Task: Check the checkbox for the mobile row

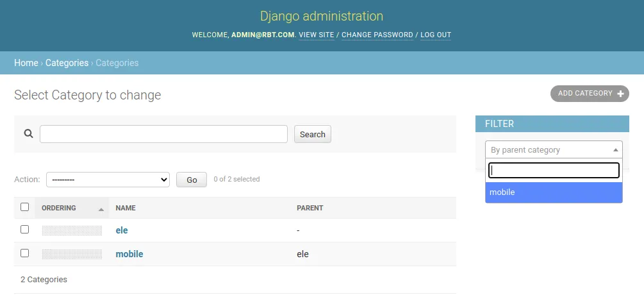Action: (x=24, y=253)
